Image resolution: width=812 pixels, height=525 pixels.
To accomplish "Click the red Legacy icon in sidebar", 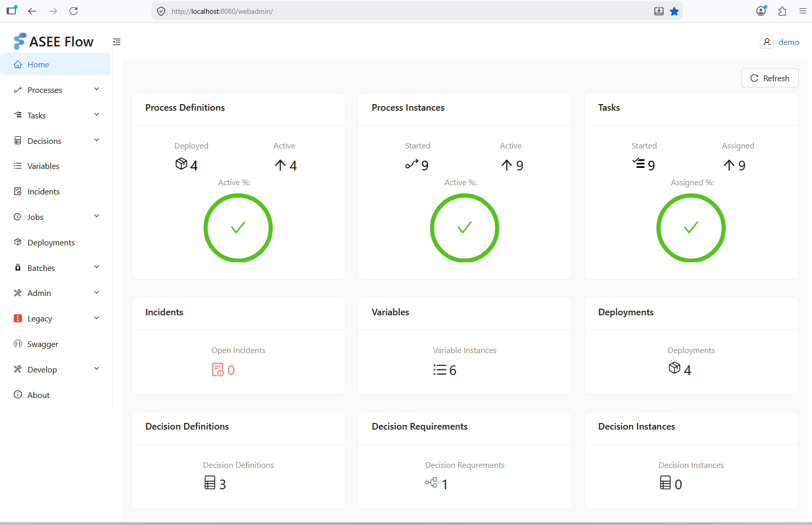I will 18,318.
